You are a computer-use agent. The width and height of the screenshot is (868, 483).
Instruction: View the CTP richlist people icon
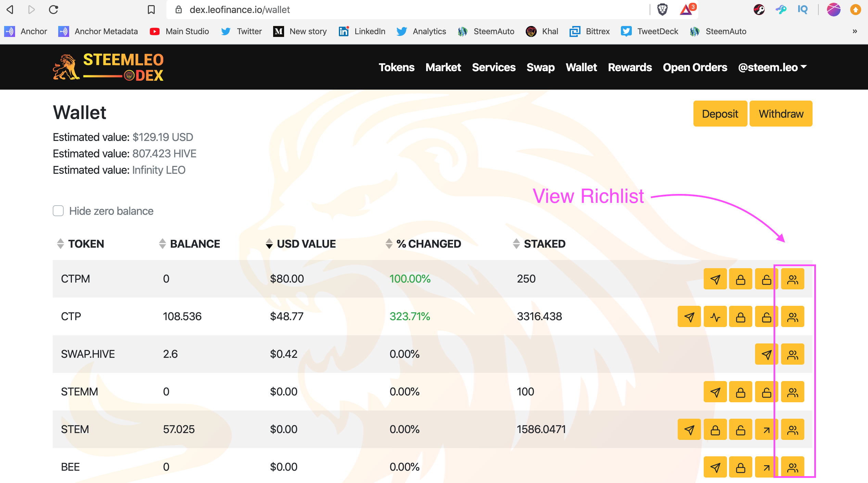792,316
